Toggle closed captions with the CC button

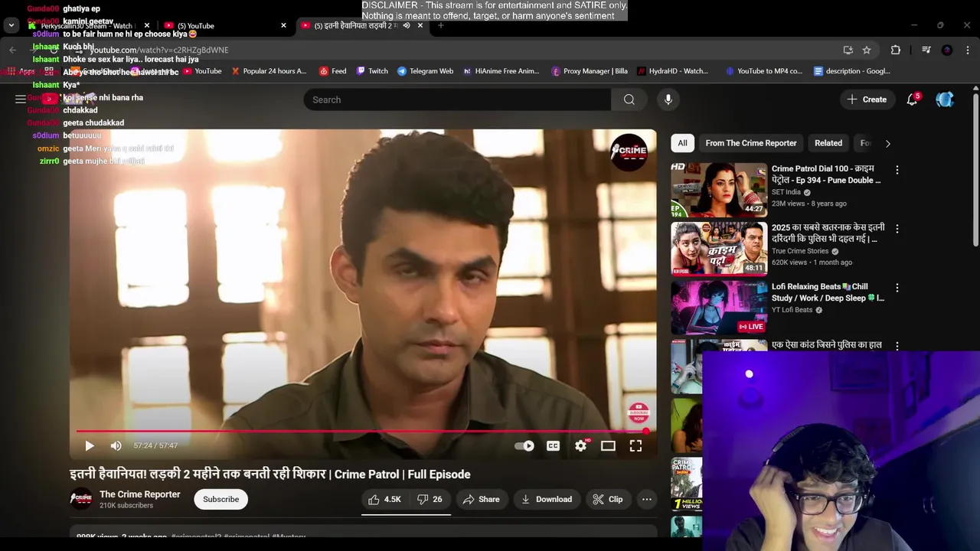(553, 445)
